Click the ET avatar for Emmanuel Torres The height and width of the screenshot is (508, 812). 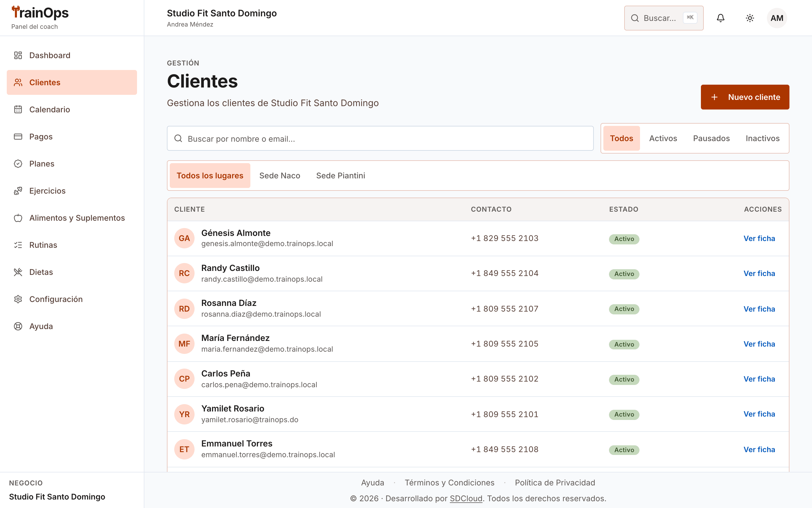184,449
